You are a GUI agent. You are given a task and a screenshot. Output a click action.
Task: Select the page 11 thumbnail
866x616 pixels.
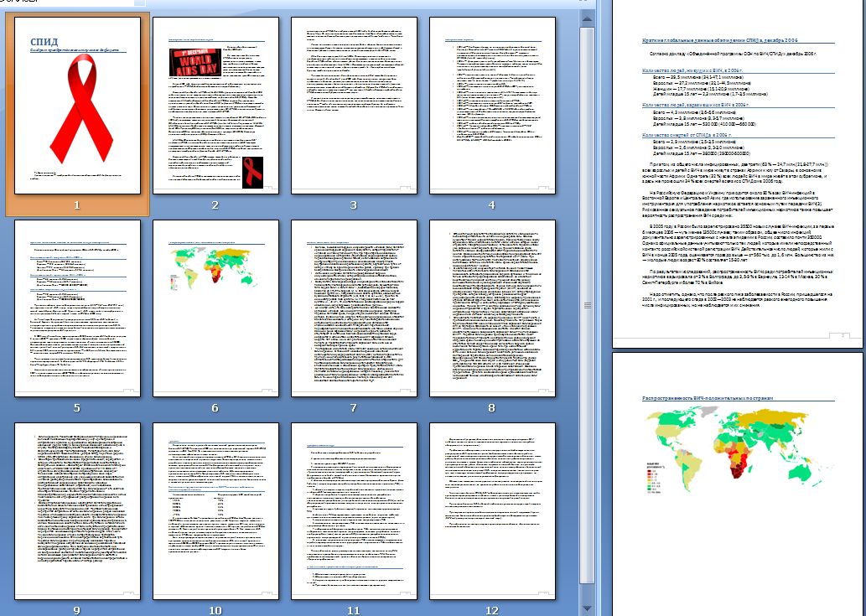pyautogui.click(x=354, y=511)
